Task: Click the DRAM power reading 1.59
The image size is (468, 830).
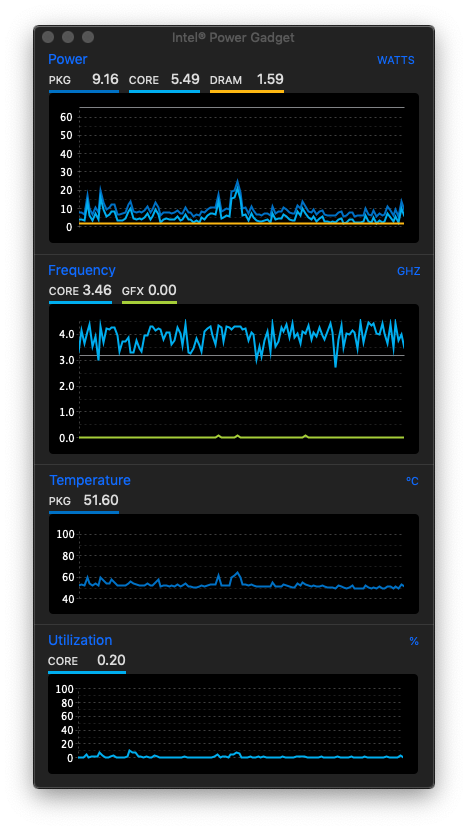Action: [270, 79]
